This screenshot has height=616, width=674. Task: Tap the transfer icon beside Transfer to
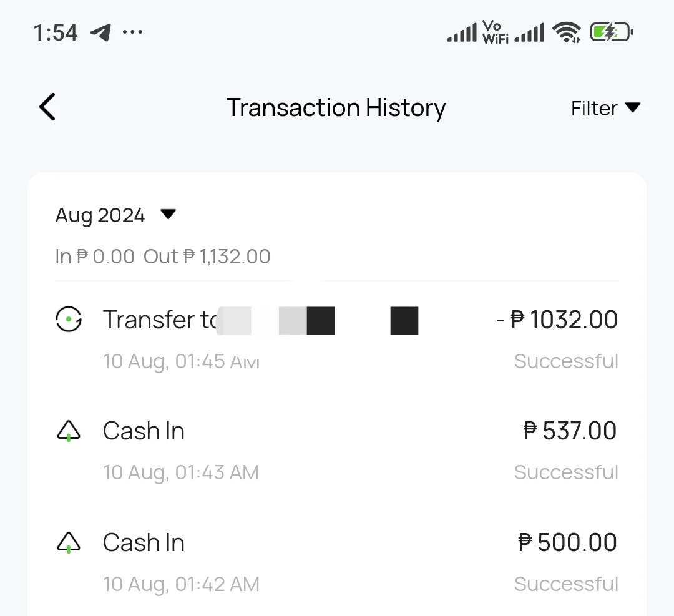click(69, 320)
